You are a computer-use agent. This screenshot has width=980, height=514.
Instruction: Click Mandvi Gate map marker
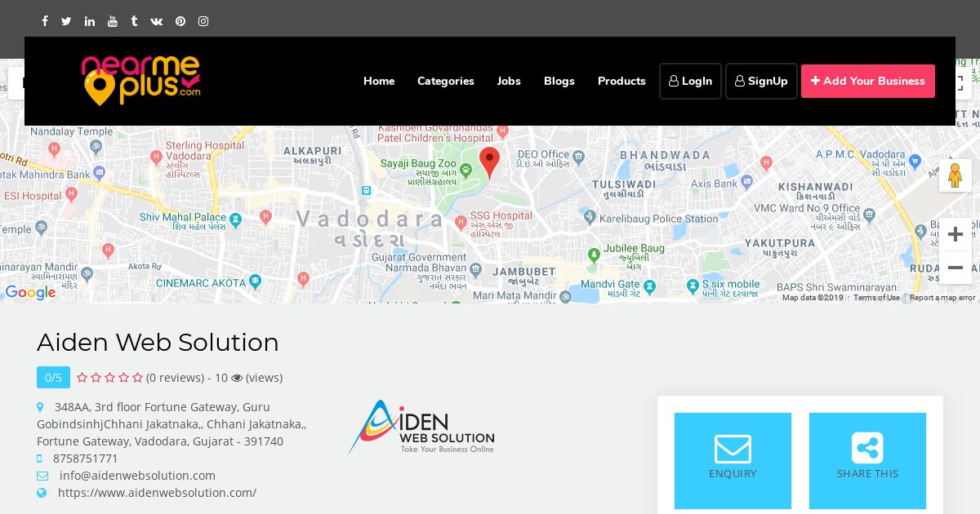(649, 286)
